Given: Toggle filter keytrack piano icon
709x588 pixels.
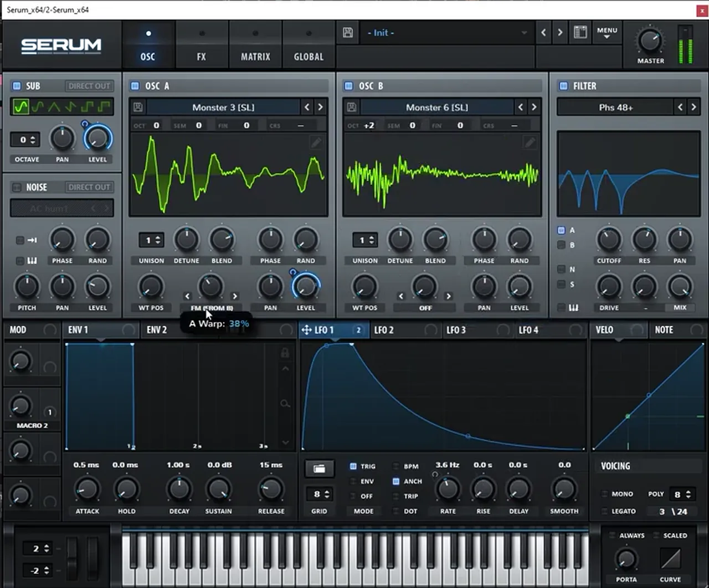Looking at the screenshot, I should (574, 307).
